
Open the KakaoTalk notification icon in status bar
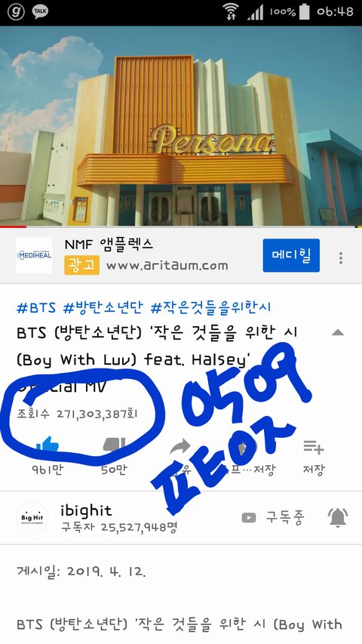40,11
